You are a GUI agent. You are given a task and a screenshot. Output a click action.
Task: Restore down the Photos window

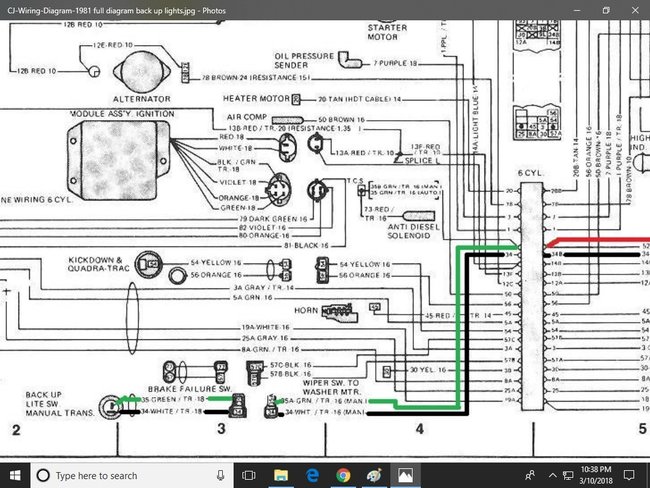tap(606, 10)
